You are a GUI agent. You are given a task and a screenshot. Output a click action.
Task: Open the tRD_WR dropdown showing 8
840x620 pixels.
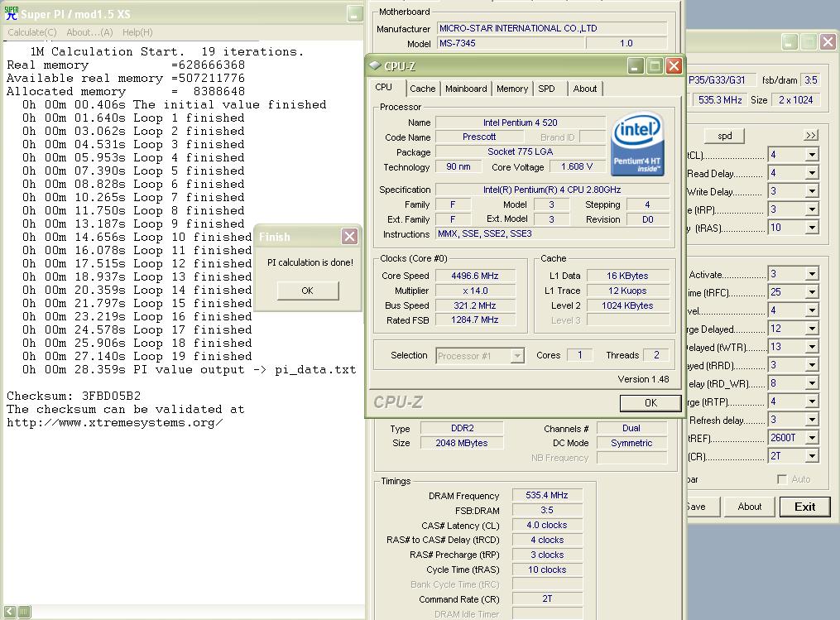[x=812, y=383]
